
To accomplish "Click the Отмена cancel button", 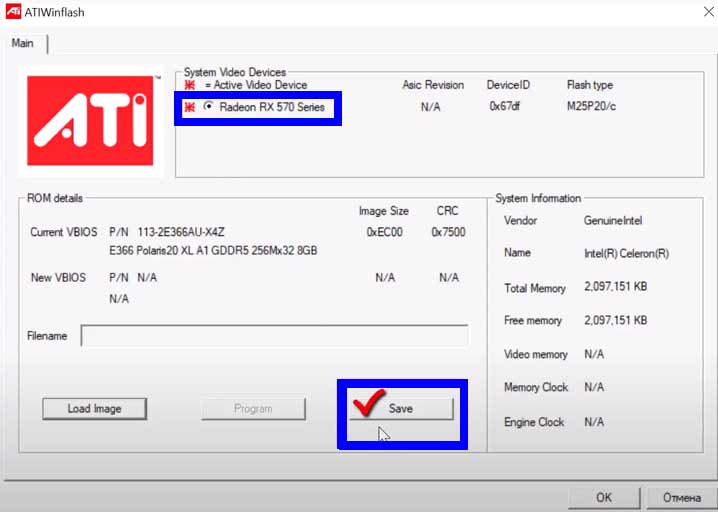I will pyautogui.click(x=682, y=497).
